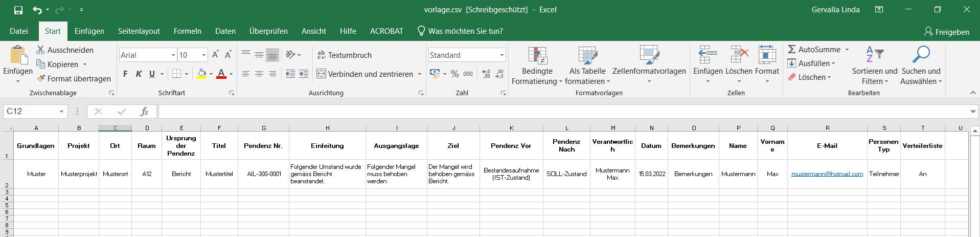The width and height of the screenshot is (980, 237).
Task: Click the Name Box showing C12
Action: pos(31,111)
